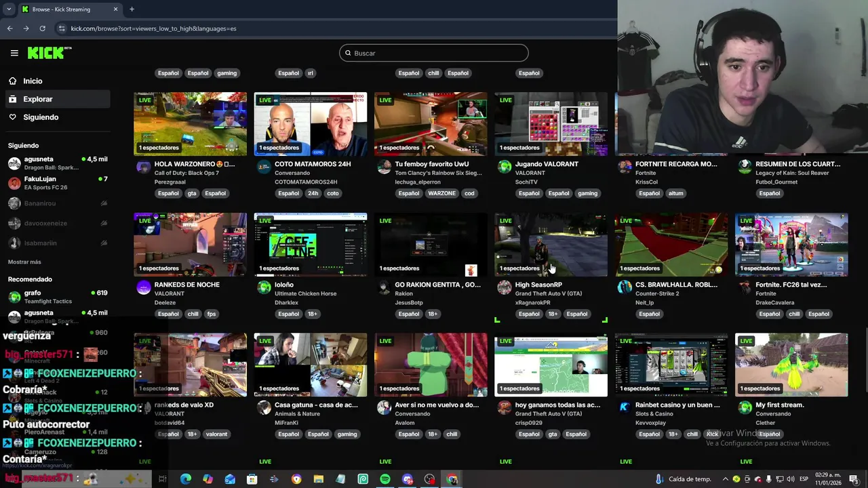The image size is (868, 488).
Task: Click the Neit_lp channel avatar
Action: [x=625, y=287]
